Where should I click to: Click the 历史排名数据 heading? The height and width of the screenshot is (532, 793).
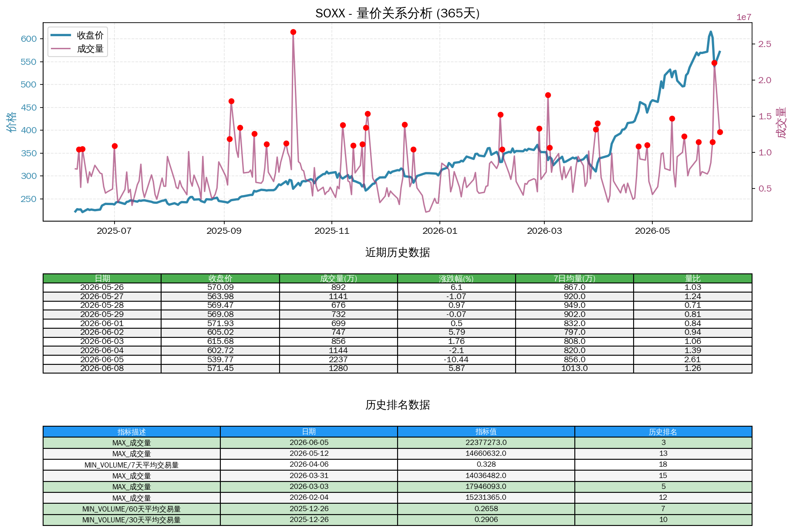click(398, 405)
